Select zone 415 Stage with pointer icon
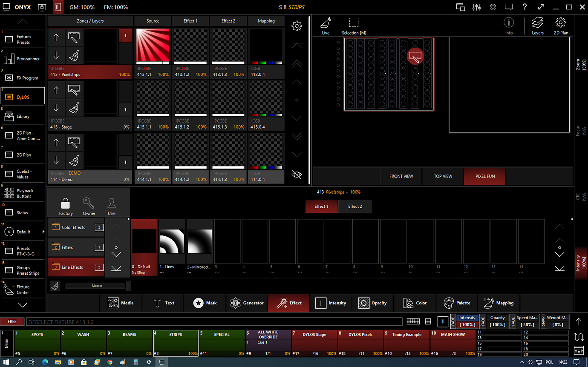The height and width of the screenshot is (367, 588). (x=74, y=90)
